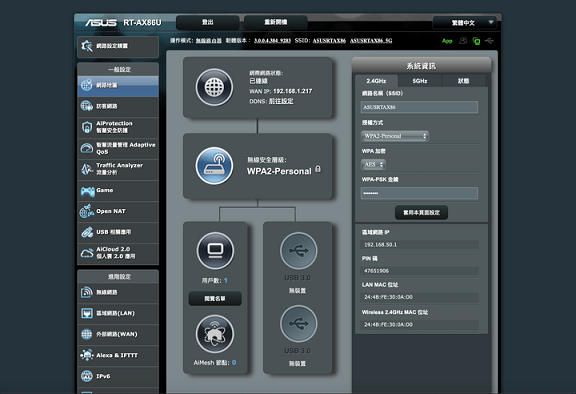Click the client count number 1

point(226,281)
